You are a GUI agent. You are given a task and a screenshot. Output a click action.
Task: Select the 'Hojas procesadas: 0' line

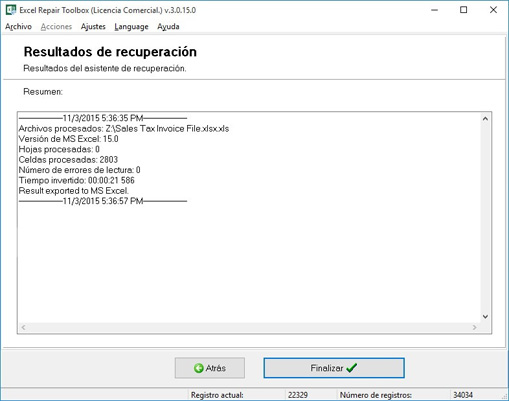pos(59,149)
